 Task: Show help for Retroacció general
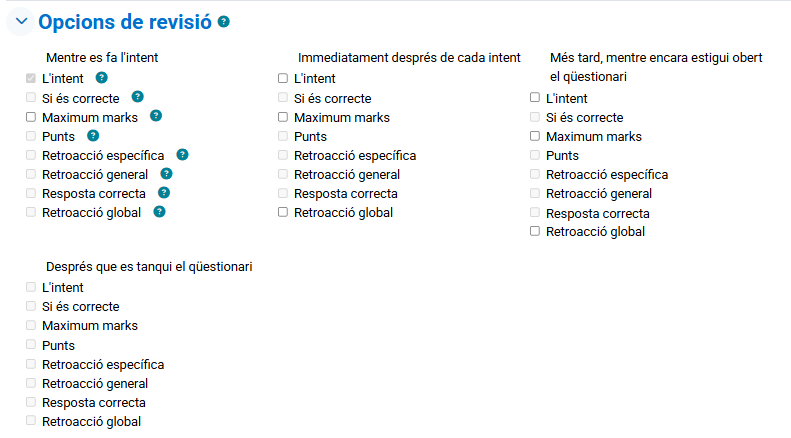(166, 174)
